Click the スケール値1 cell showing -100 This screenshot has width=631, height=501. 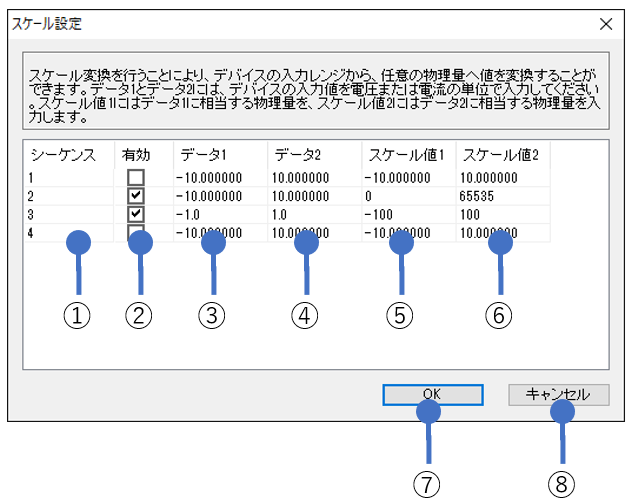[382, 214]
